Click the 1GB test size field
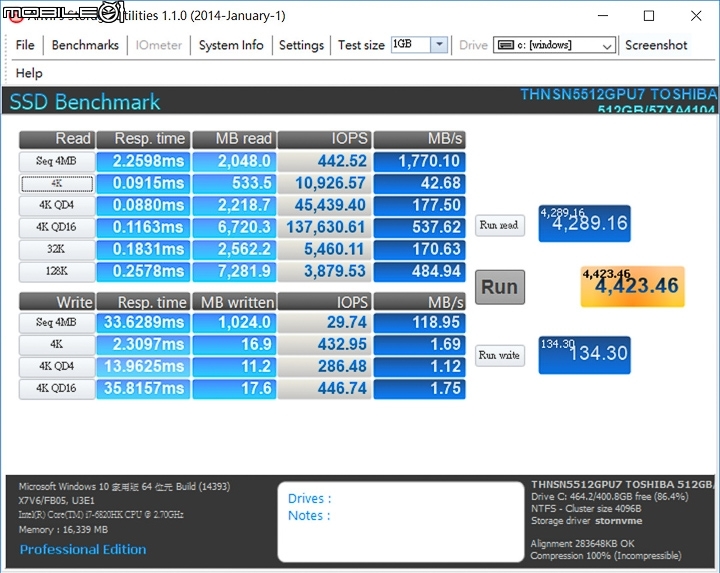The image size is (720, 573). pos(411,45)
